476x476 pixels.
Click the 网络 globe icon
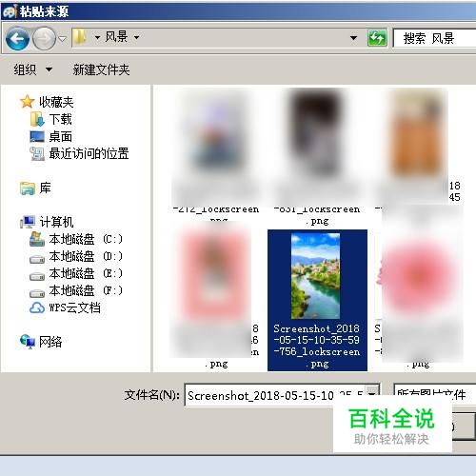pos(28,342)
